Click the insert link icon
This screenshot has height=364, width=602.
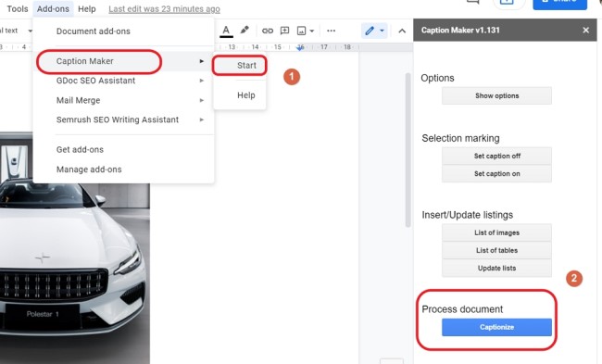click(x=268, y=31)
